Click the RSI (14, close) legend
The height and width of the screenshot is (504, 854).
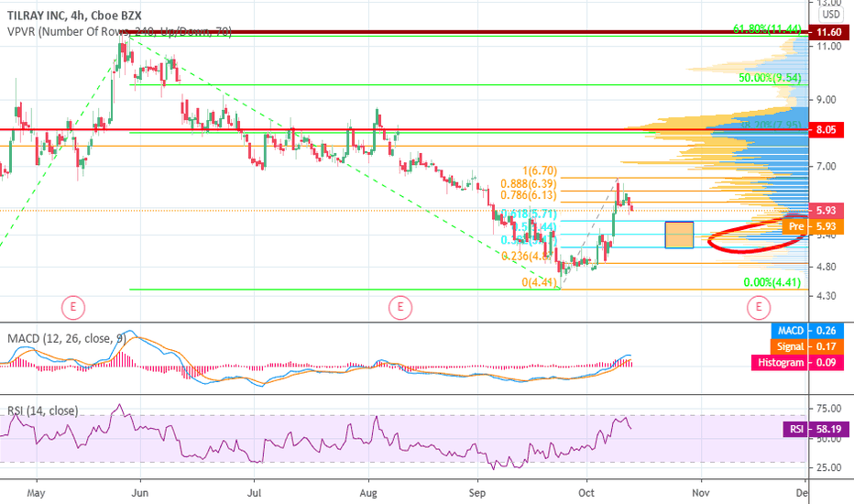(x=42, y=411)
